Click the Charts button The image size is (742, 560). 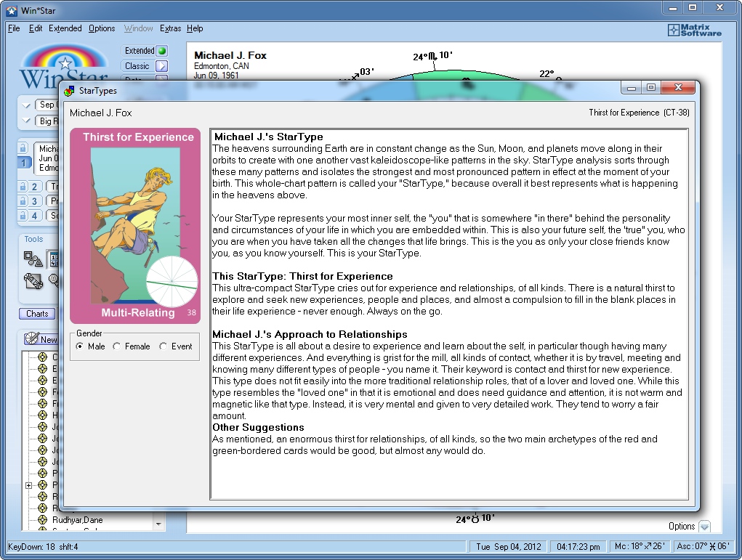coord(37,314)
